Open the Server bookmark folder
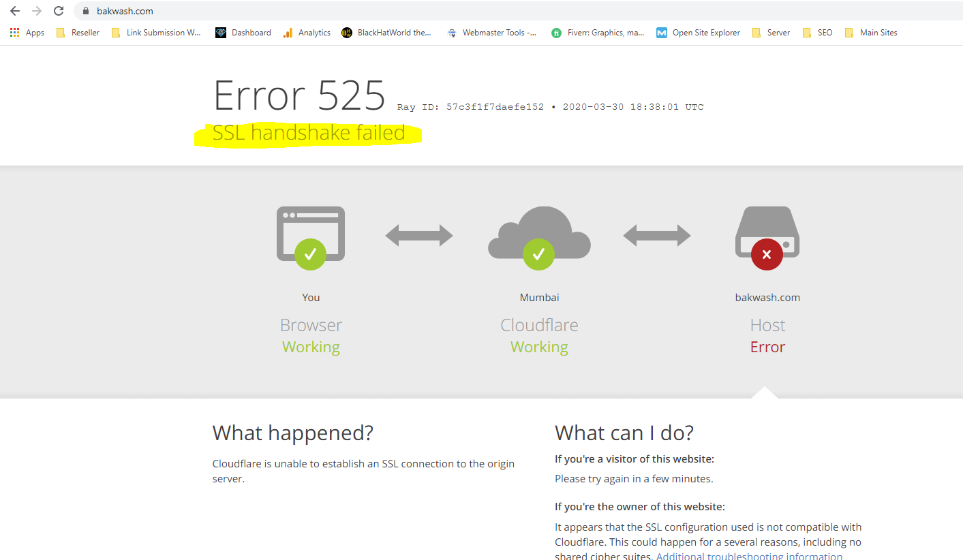 [771, 33]
